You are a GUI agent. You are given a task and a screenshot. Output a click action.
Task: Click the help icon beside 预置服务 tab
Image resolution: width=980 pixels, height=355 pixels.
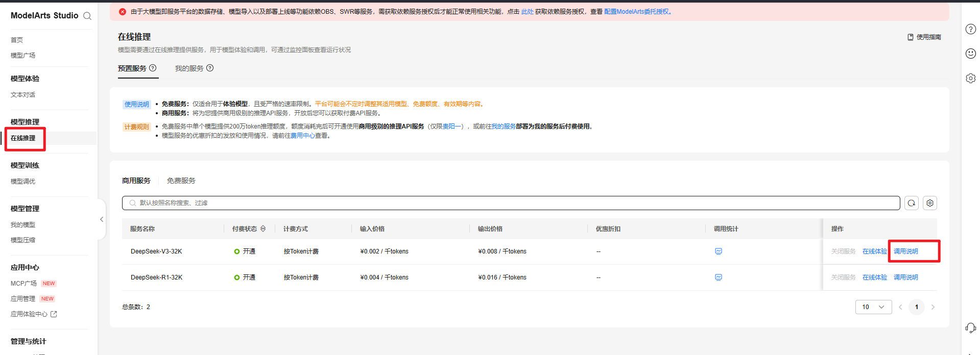[153, 68]
